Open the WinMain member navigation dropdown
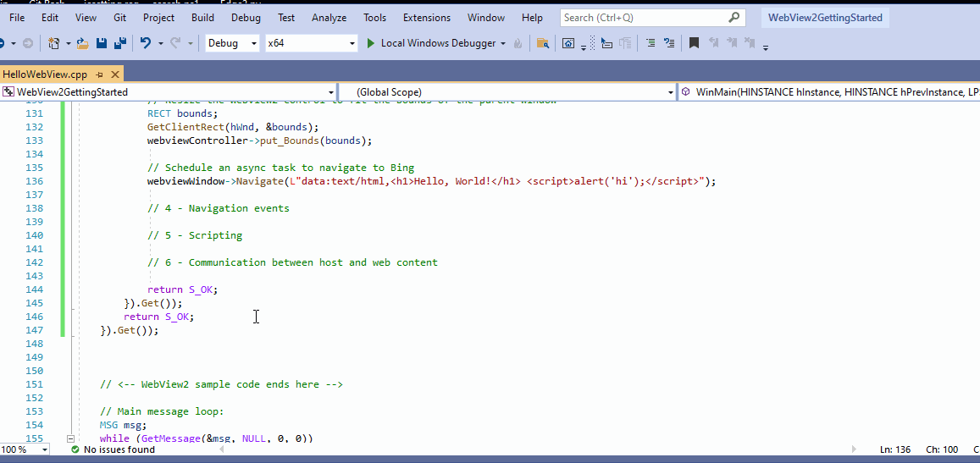 (828, 92)
